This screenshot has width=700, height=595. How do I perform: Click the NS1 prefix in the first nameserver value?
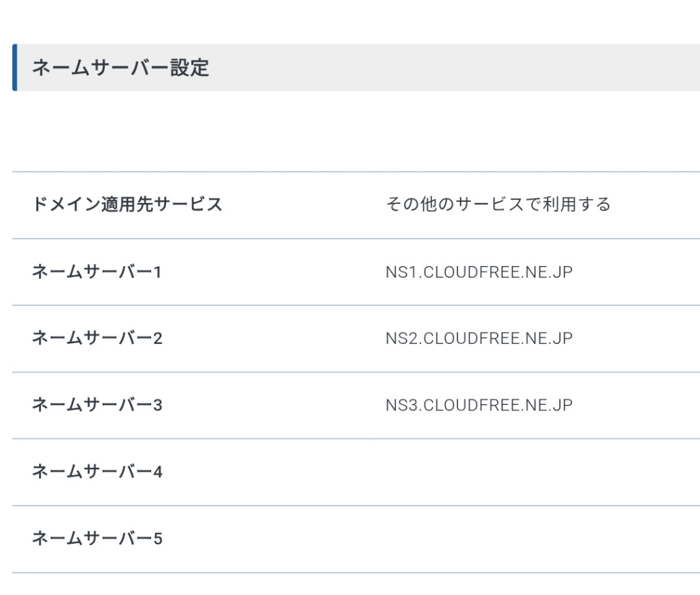click(402, 272)
